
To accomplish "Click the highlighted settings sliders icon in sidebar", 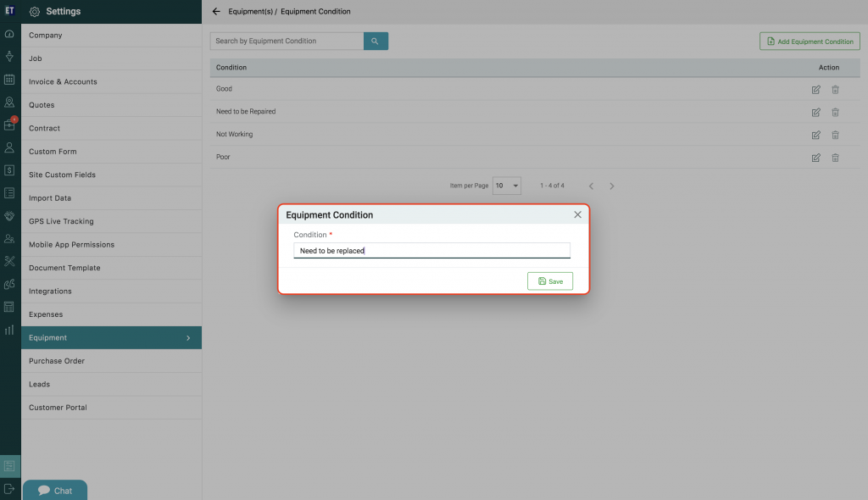I will [10, 466].
